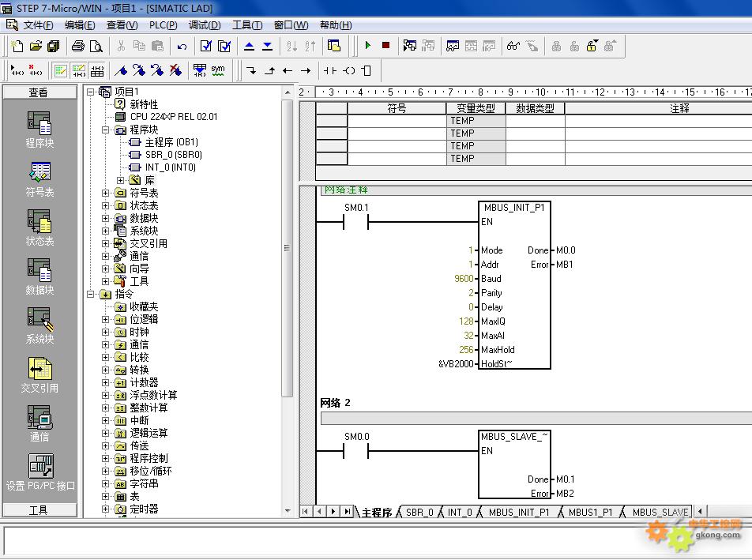Expand the 计数器 instruction folder
Viewport: 752px width, 560px height.
(105, 382)
